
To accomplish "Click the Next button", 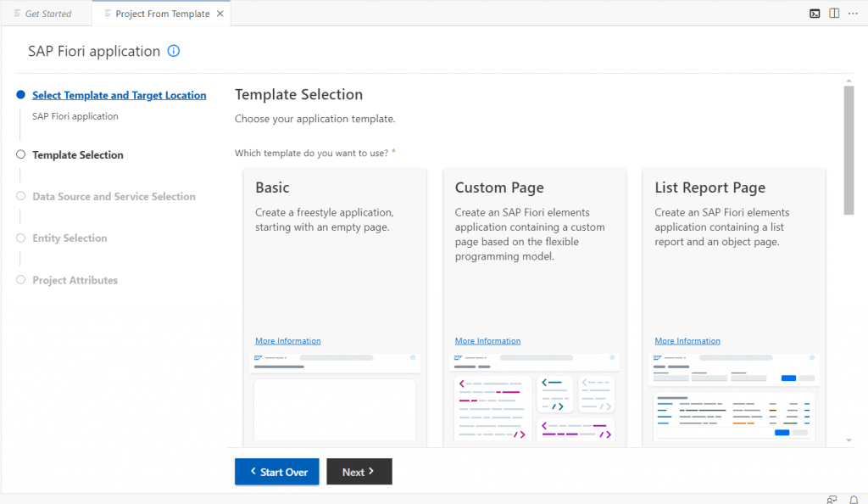I will pyautogui.click(x=359, y=472).
